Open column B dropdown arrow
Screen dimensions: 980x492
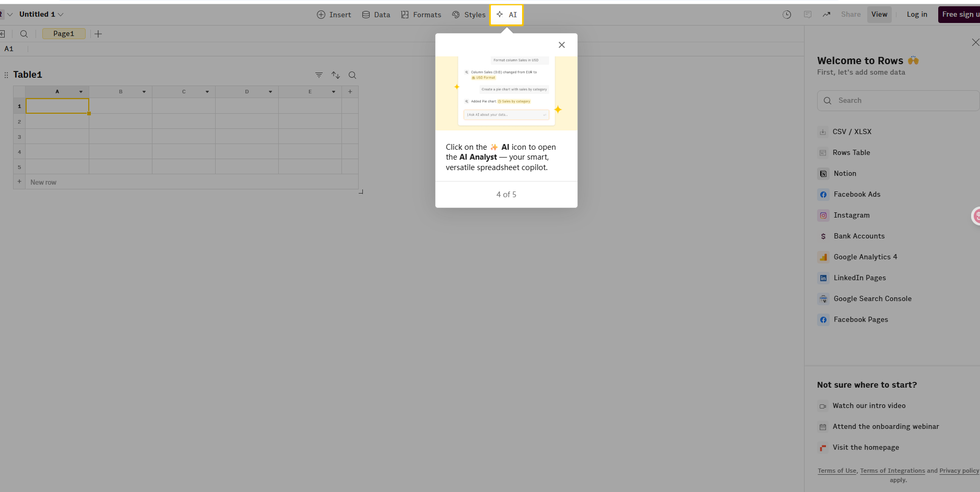coord(144,92)
